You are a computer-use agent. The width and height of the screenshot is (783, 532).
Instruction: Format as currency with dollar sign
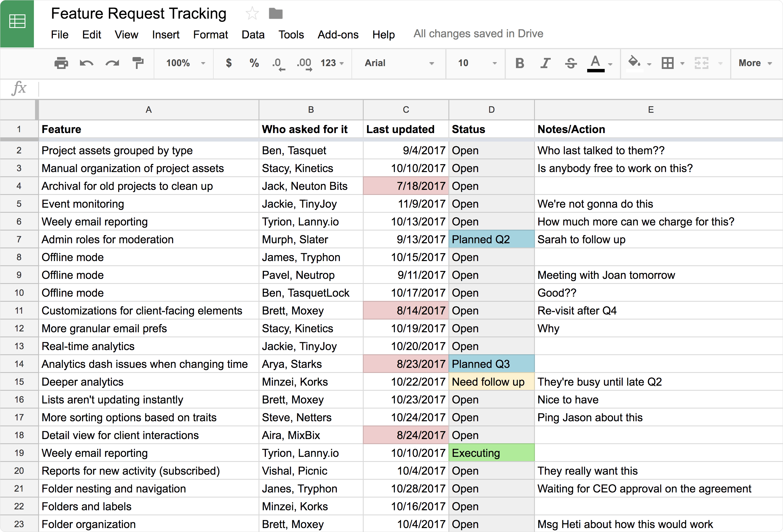229,63
